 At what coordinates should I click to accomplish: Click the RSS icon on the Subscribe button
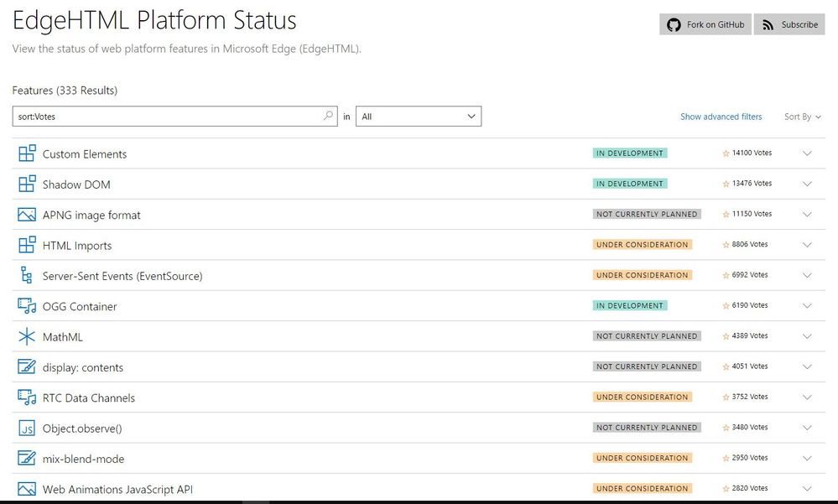pos(767,24)
